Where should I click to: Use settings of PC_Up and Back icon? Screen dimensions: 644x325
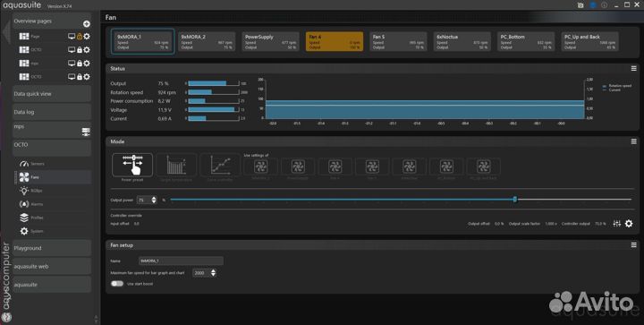click(x=483, y=167)
